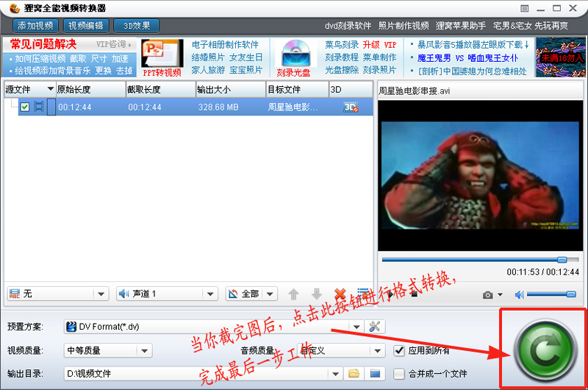Viewport: 588px width, 390px height.
Task: Expand the arrow beside 全部
Action: 270,294
